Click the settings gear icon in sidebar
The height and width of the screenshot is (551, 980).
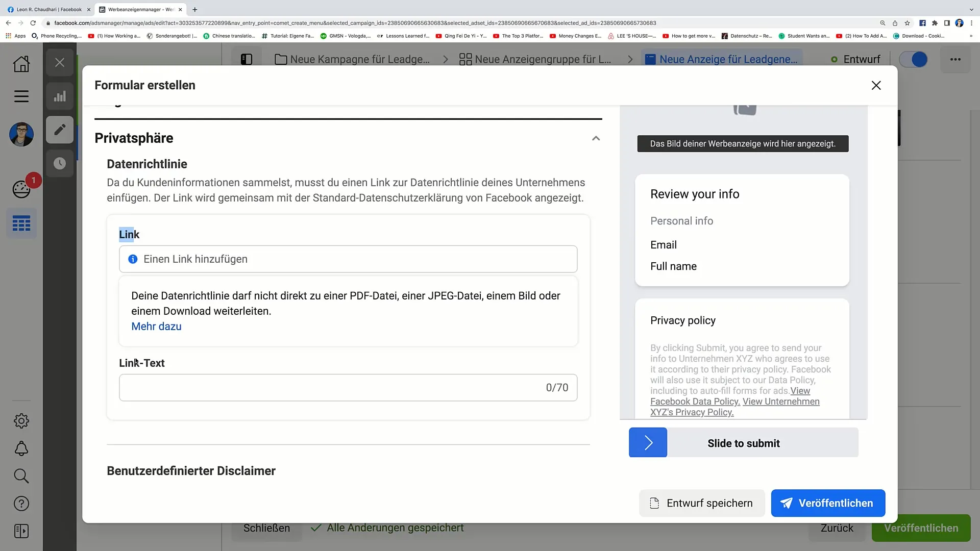tap(21, 421)
